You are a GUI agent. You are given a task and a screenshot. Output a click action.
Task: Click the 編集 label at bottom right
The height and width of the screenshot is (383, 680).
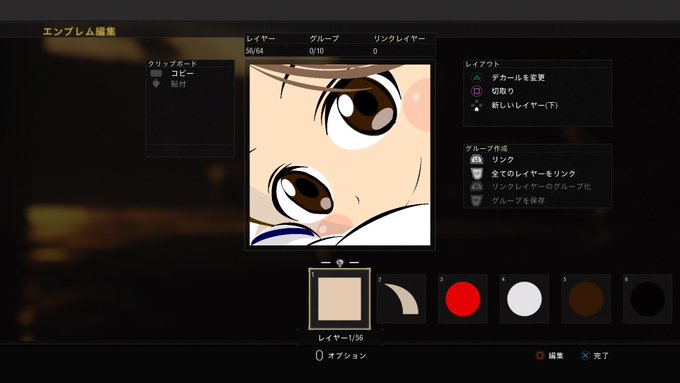(x=556, y=356)
